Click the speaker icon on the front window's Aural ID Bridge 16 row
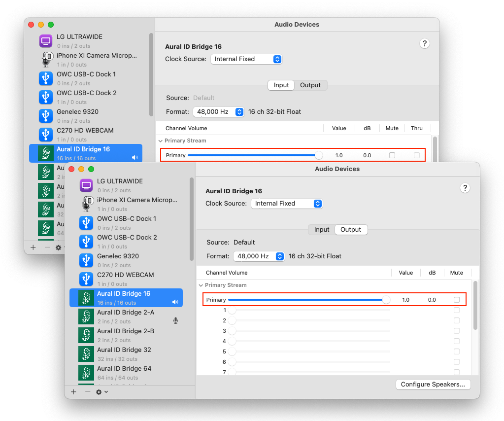The height and width of the screenshot is (421, 504). click(175, 302)
